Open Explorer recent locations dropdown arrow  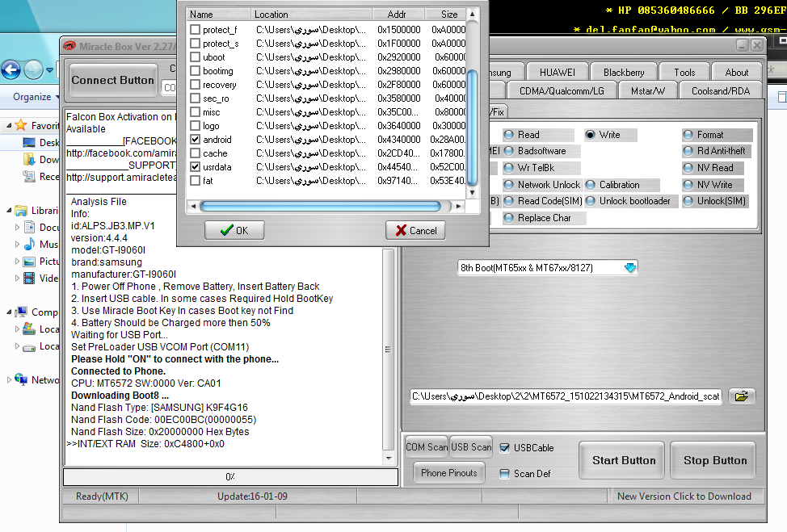[x=49, y=69]
